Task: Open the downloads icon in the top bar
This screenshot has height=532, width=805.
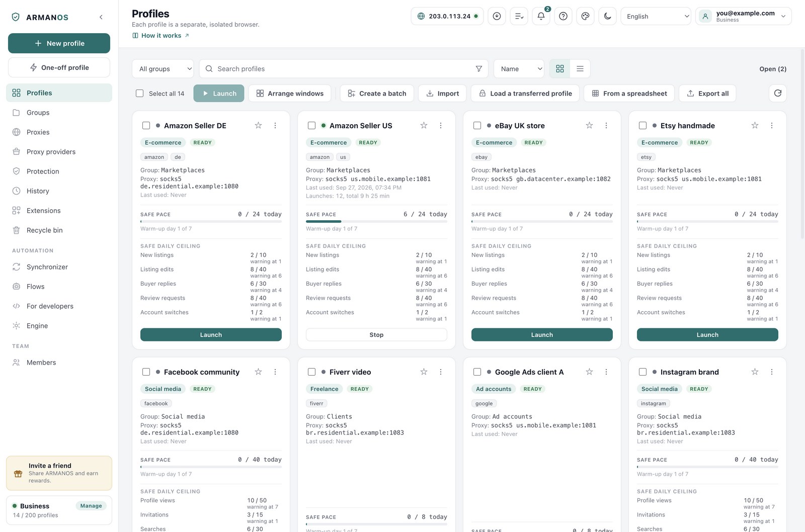Action: [x=497, y=16]
